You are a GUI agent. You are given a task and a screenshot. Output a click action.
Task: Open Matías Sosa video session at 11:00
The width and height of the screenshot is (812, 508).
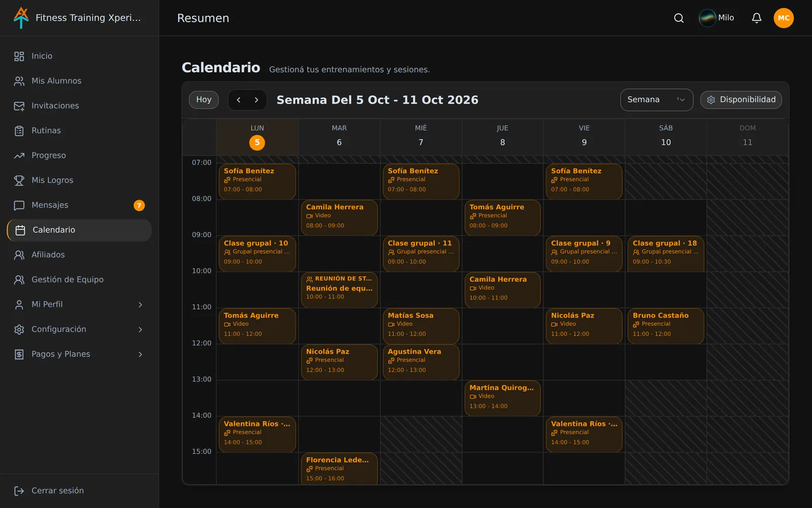[x=421, y=326]
